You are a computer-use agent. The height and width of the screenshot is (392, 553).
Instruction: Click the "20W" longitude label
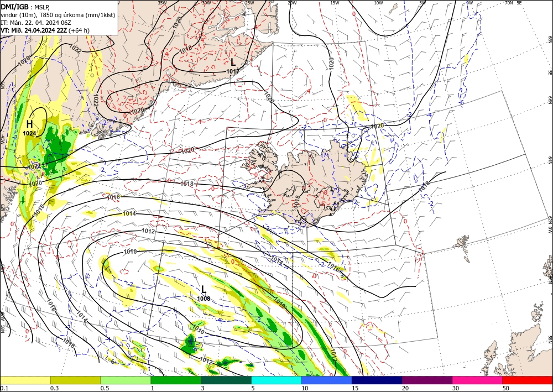point(292,3)
